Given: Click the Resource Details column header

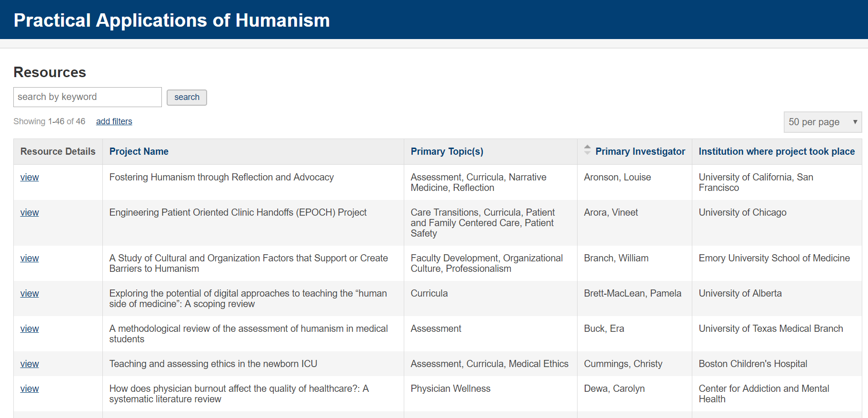Looking at the screenshot, I should 58,151.
